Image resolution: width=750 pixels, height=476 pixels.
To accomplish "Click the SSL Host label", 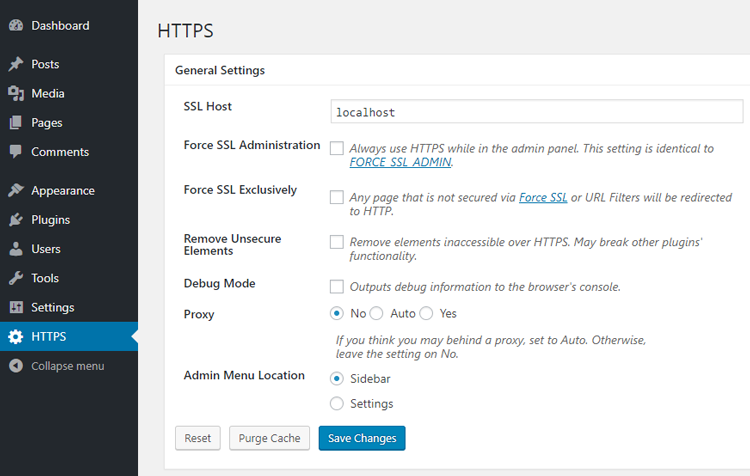I will pyautogui.click(x=208, y=106).
